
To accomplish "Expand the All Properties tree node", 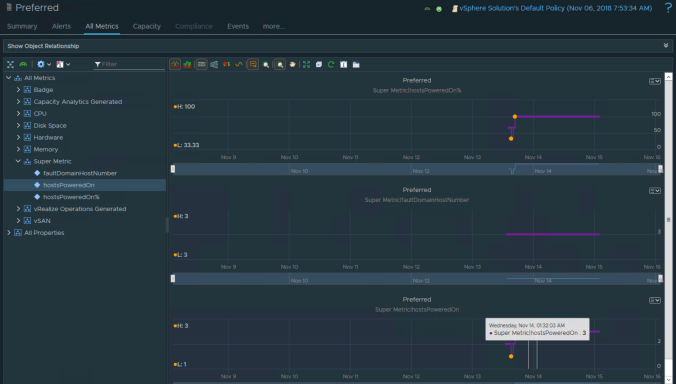I will [x=8, y=232].
